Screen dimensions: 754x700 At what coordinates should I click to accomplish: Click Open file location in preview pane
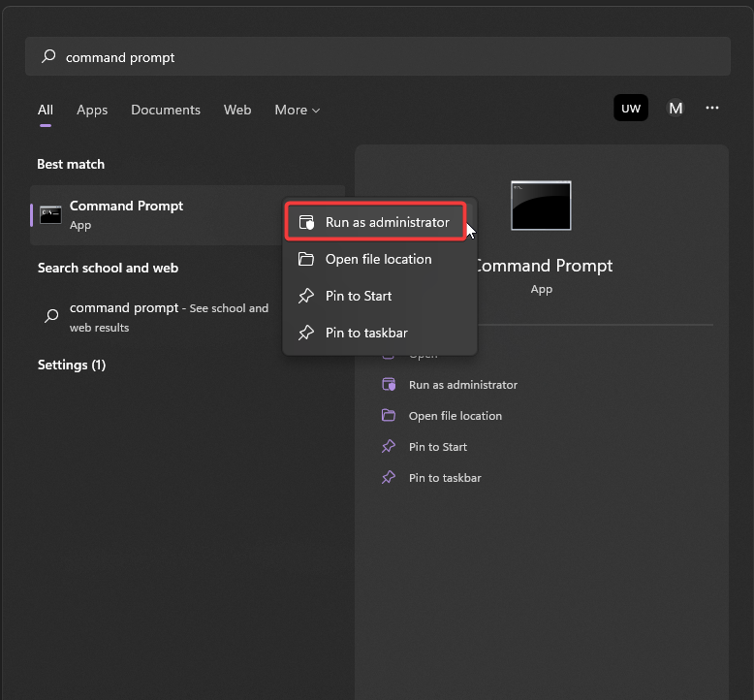point(456,416)
